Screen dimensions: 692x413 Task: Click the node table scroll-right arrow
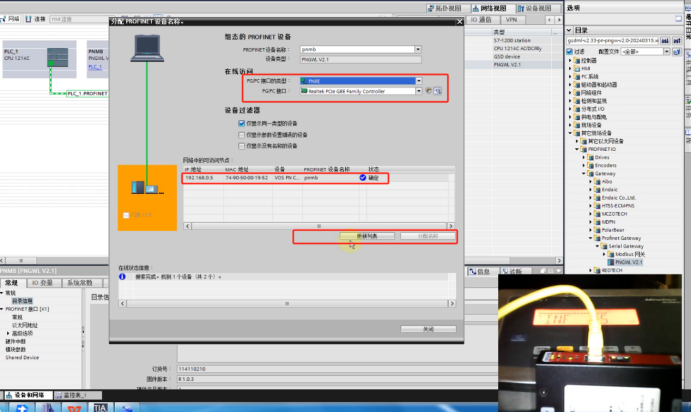(x=451, y=226)
